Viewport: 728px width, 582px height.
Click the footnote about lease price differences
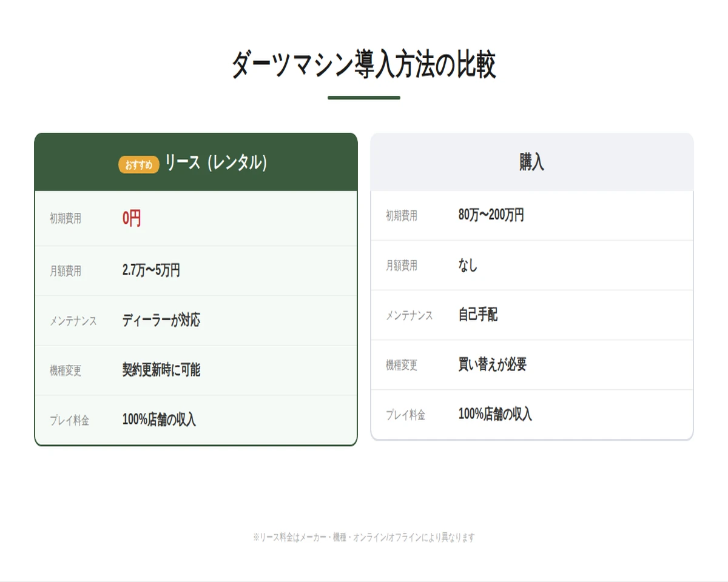coord(364,536)
